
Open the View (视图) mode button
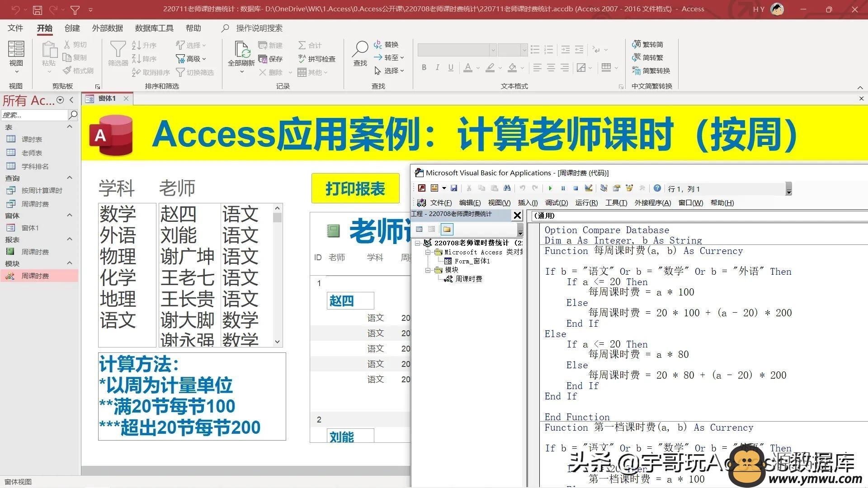[16, 56]
